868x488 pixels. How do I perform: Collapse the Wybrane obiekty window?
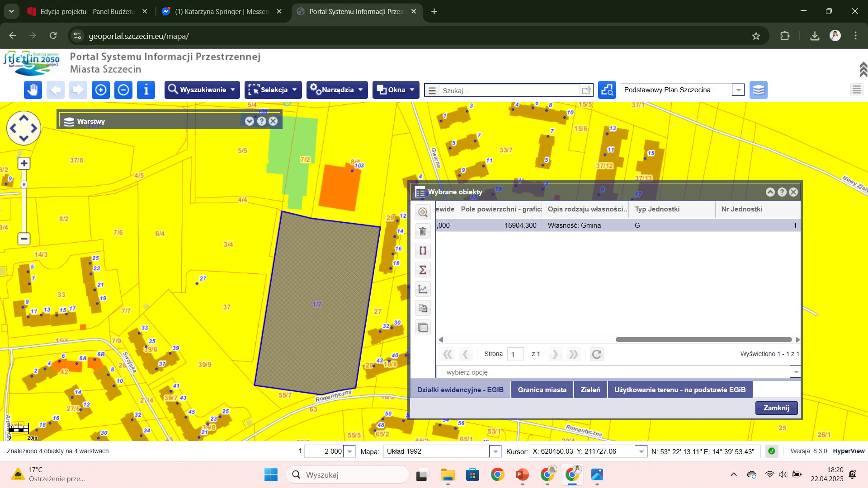770,192
